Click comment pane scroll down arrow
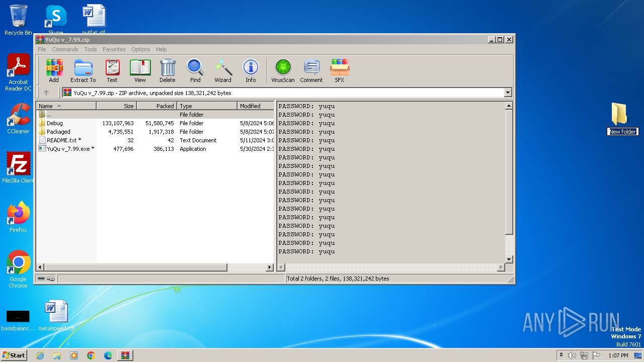 509,259
